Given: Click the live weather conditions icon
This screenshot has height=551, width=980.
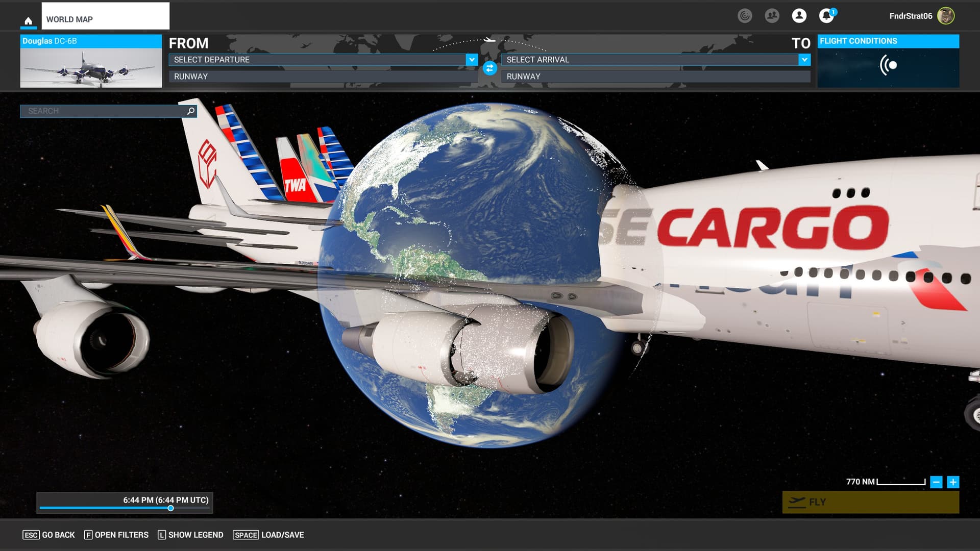Looking at the screenshot, I should [x=888, y=65].
